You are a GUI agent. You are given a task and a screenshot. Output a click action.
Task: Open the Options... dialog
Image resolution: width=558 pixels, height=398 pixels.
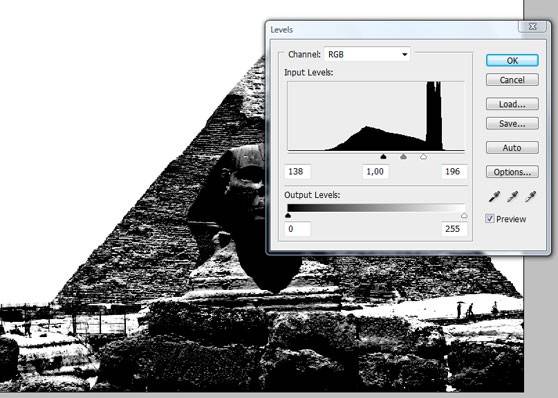512,172
